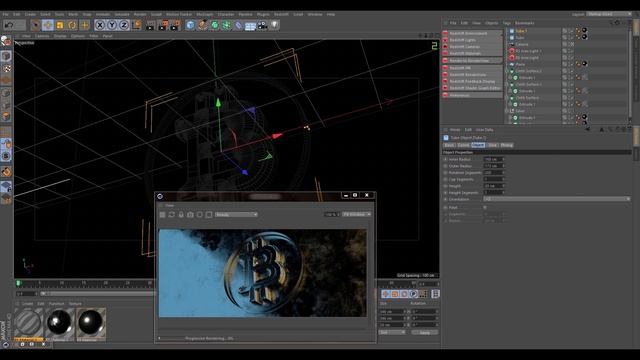The height and width of the screenshot is (360, 640).
Task: Choose Redshift Feedback Display menu entry
Action: [472, 81]
